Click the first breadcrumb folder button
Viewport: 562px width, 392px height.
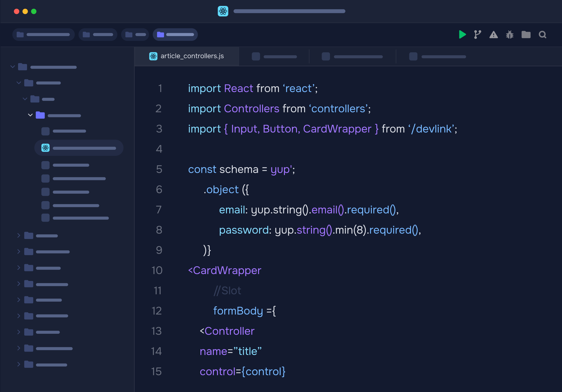click(x=43, y=34)
